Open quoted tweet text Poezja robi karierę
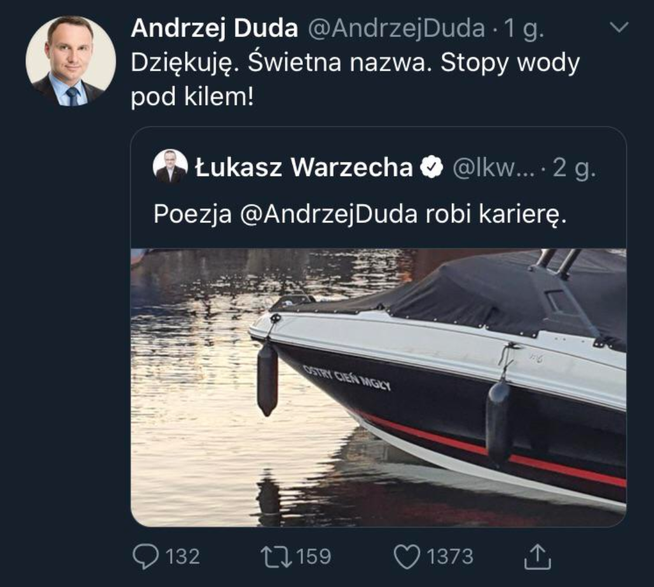Screen dimensions: 654x587 coord(360,215)
